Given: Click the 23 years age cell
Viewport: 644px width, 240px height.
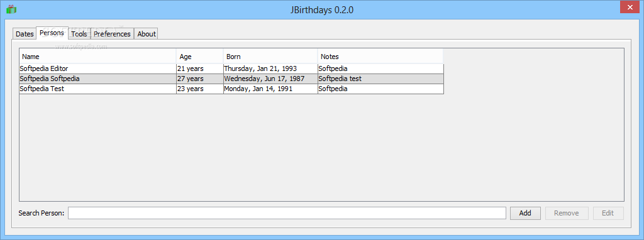Looking at the screenshot, I should [x=200, y=89].
